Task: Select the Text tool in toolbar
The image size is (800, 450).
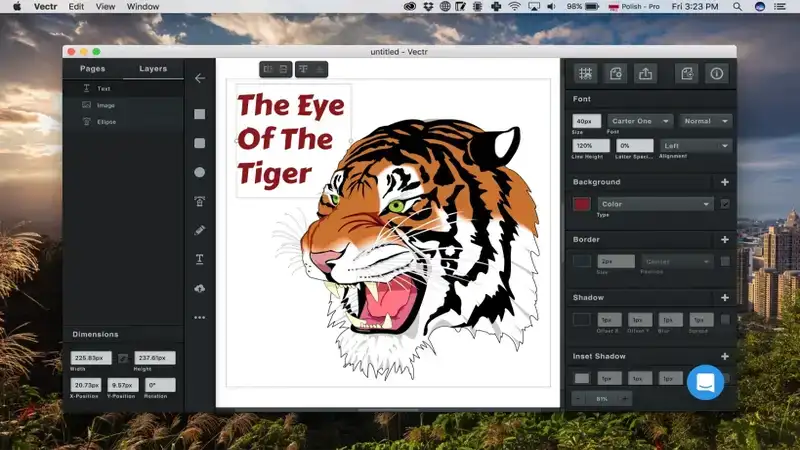Action: pos(199,259)
